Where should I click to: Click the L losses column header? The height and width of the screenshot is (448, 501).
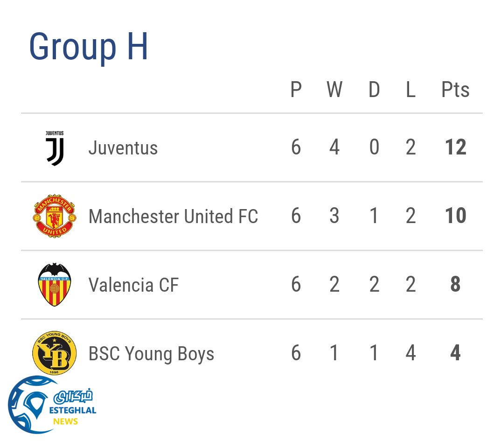coord(411,90)
